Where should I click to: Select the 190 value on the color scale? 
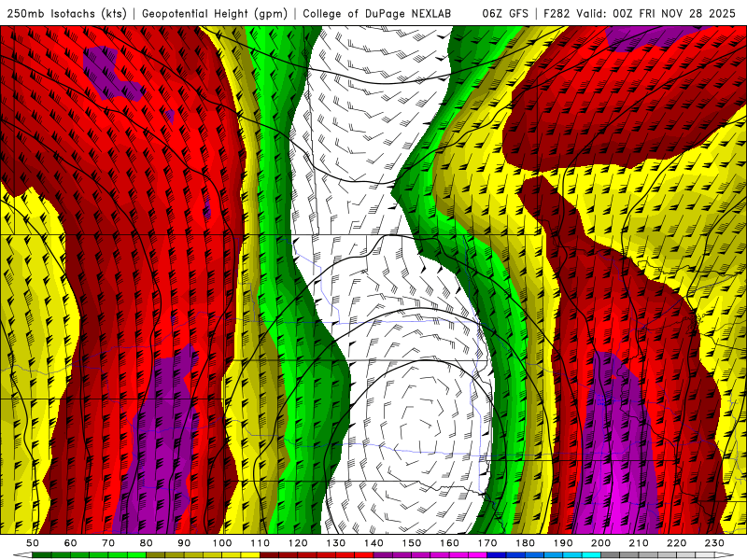(563, 543)
